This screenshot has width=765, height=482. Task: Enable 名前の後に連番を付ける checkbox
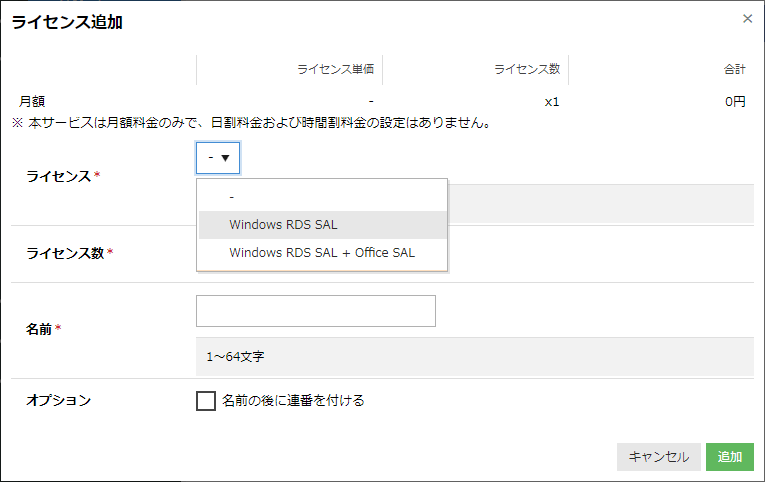(x=206, y=401)
